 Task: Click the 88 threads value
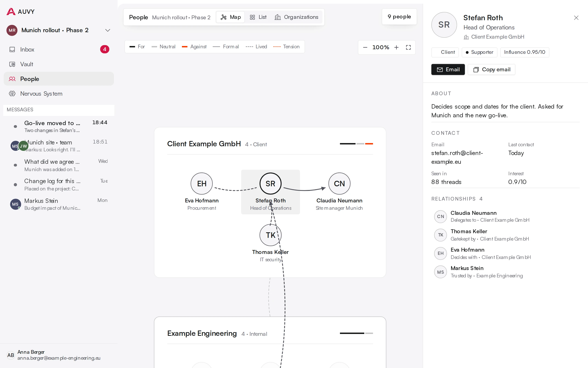tap(446, 182)
